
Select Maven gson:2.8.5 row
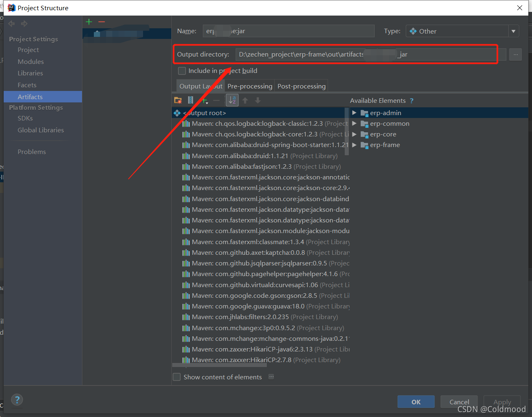click(261, 296)
